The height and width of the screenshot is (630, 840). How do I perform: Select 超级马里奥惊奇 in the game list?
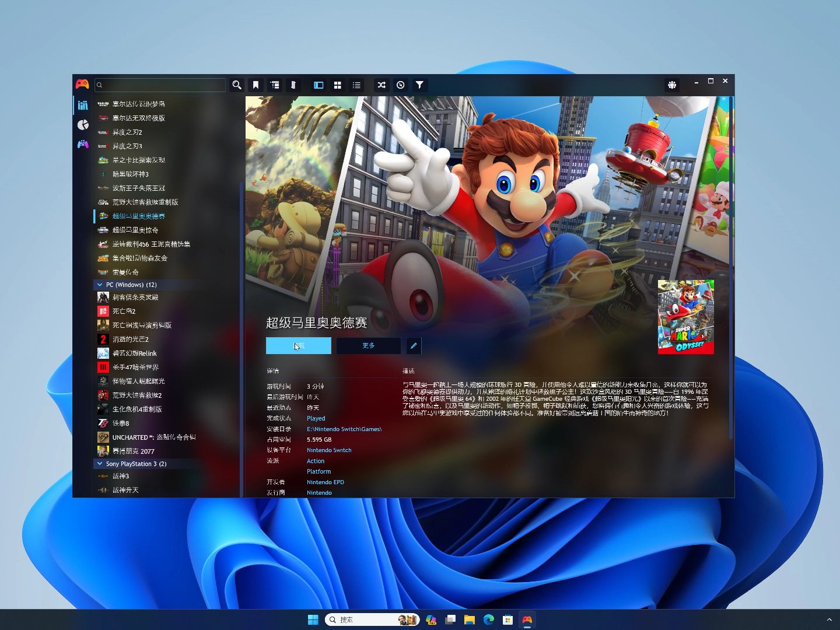[166, 230]
